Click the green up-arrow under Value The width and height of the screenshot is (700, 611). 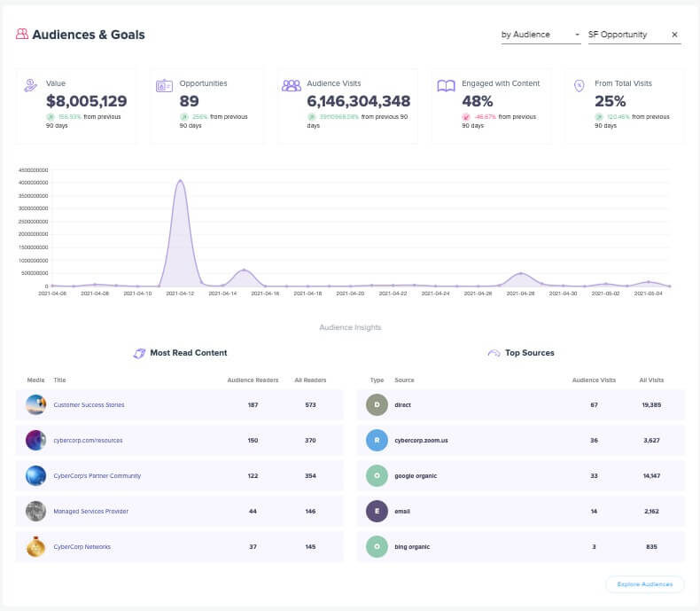point(51,116)
